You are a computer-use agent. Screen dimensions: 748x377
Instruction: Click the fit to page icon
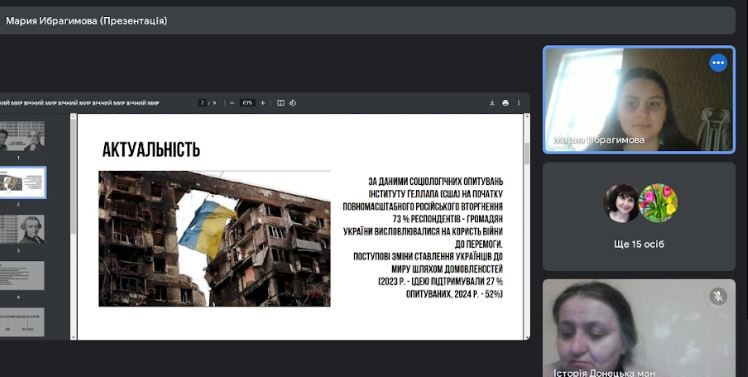[x=280, y=103]
